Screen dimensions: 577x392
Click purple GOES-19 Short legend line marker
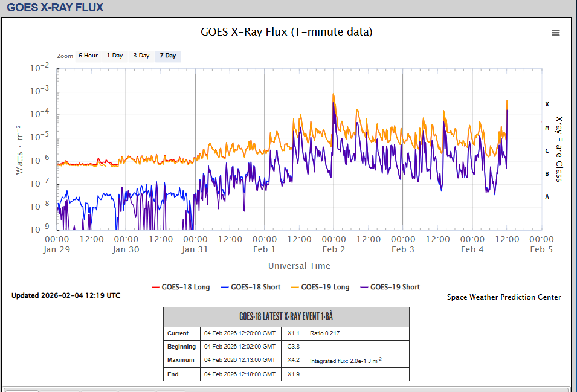pyautogui.click(x=364, y=287)
